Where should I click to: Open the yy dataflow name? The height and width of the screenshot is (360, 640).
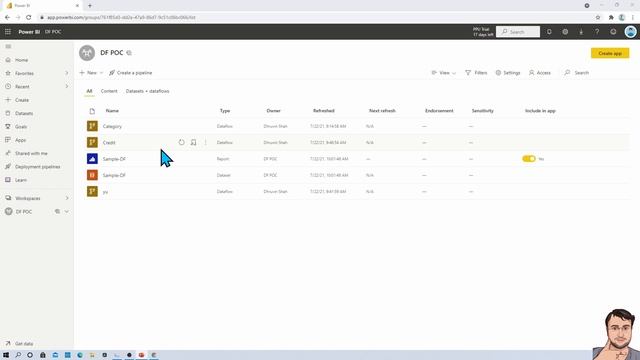(x=105, y=192)
